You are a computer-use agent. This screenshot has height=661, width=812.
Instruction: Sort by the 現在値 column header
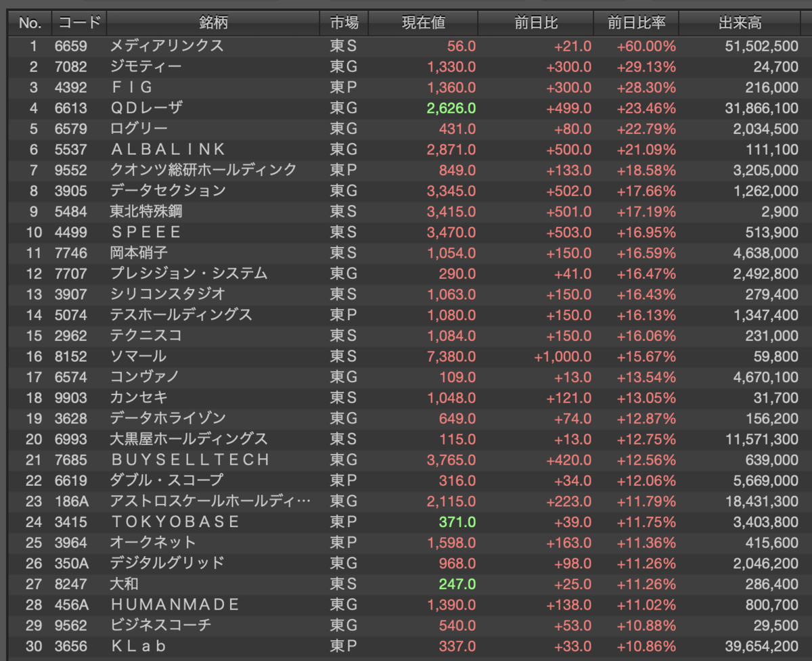pyautogui.click(x=424, y=23)
